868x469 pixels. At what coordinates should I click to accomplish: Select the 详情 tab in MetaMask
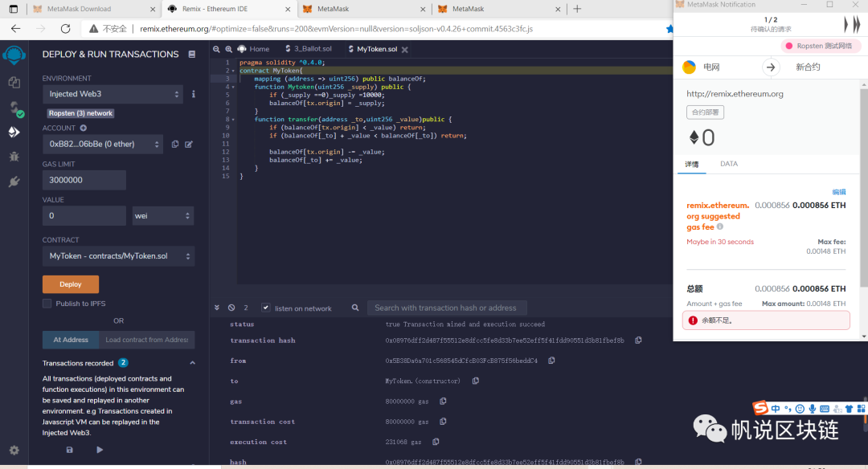(x=691, y=165)
